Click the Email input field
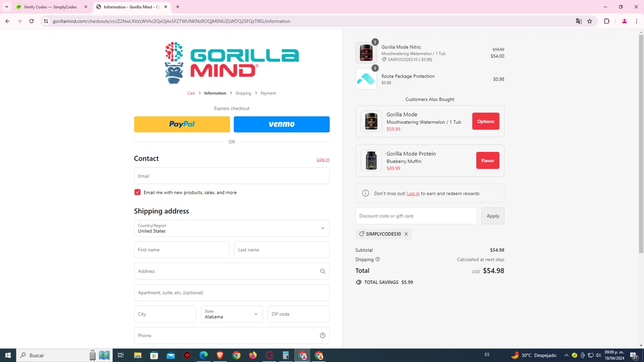Screen dimensions: 644x362 232,176
